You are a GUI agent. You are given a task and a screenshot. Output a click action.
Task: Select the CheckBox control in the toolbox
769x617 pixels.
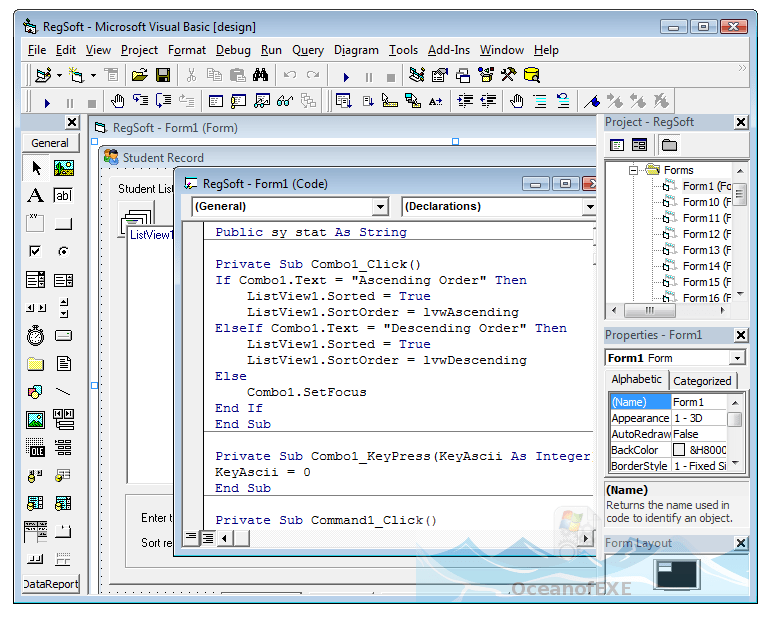[35, 252]
